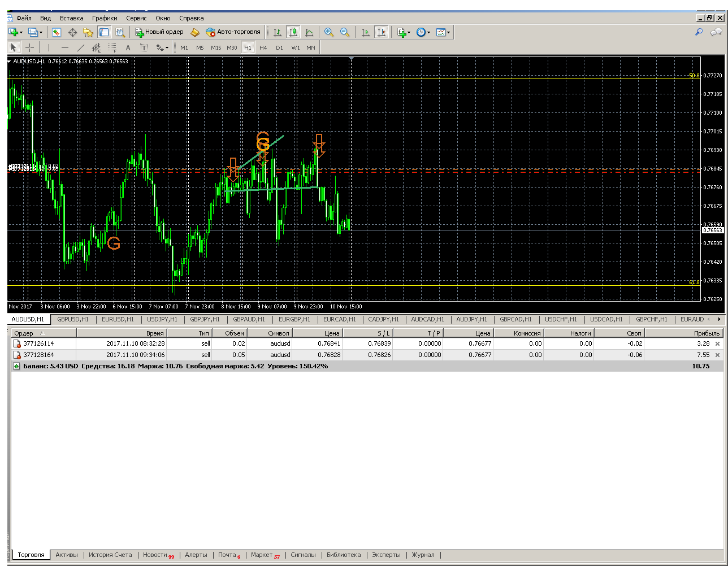Image resolution: width=728 pixels, height=566 pixels.
Task: Sort orders by Прибыль column header
Action: [684, 333]
